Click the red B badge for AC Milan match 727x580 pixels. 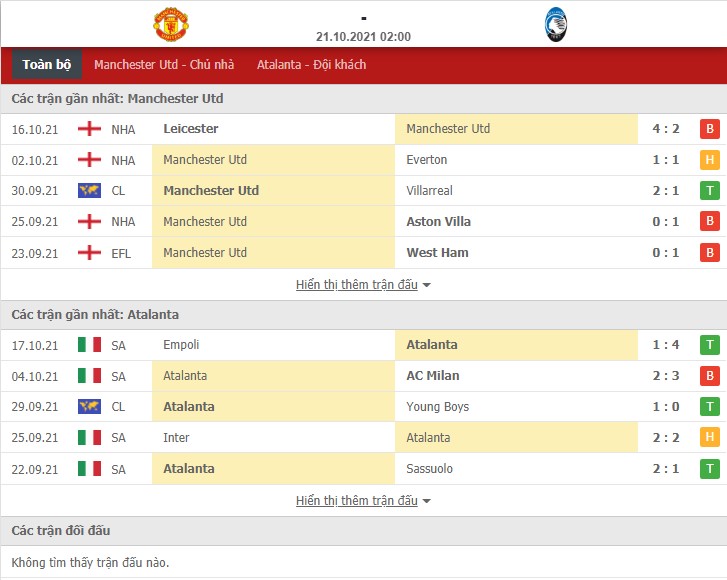click(709, 376)
